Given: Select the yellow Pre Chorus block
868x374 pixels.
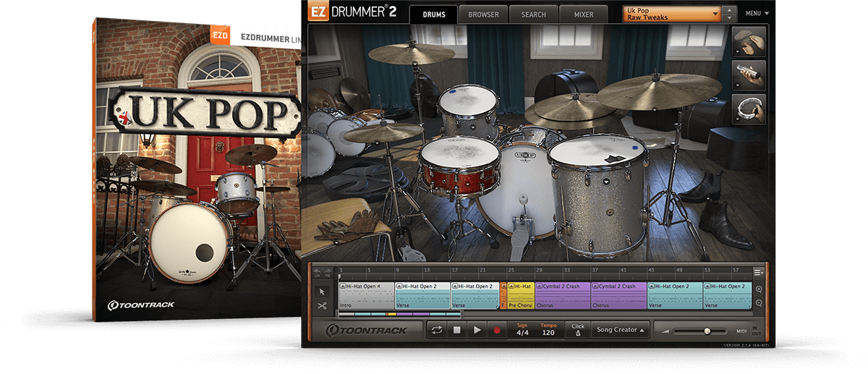Looking at the screenshot, I should [x=521, y=297].
